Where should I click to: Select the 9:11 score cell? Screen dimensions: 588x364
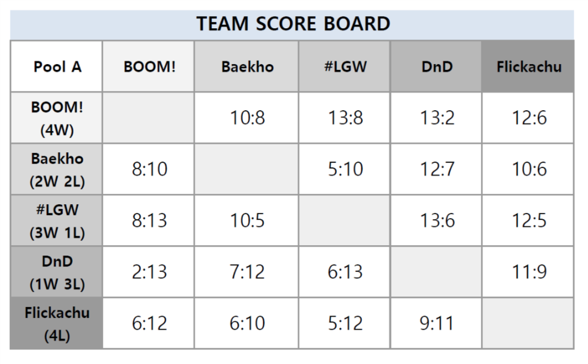click(436, 323)
